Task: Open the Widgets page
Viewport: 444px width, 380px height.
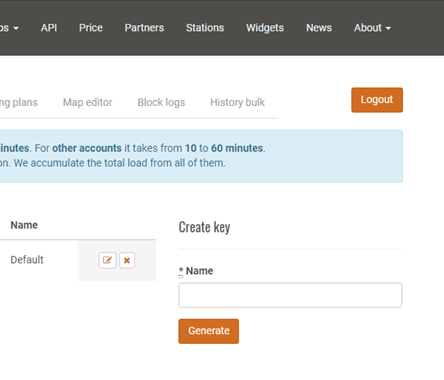Action: tap(265, 28)
